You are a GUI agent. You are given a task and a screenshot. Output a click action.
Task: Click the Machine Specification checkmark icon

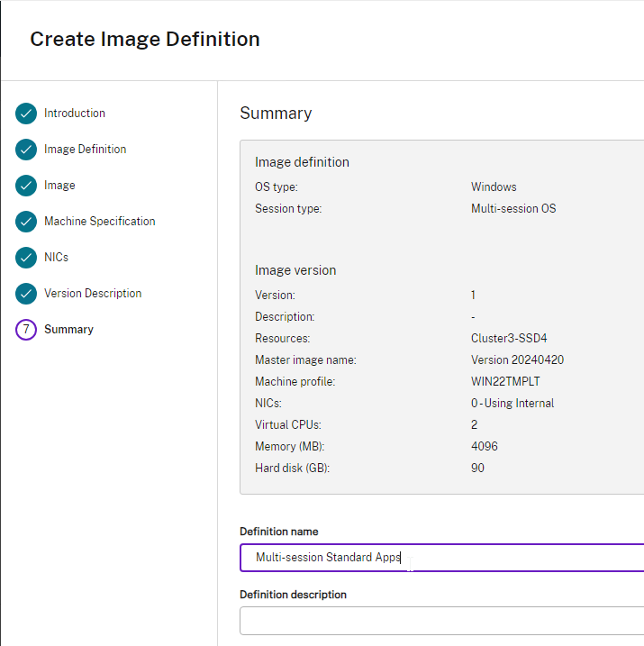click(26, 222)
